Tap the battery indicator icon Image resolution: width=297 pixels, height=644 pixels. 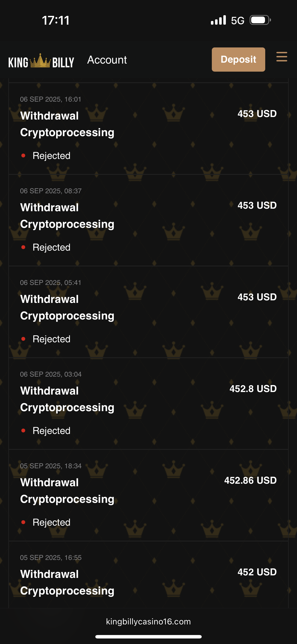point(260,20)
